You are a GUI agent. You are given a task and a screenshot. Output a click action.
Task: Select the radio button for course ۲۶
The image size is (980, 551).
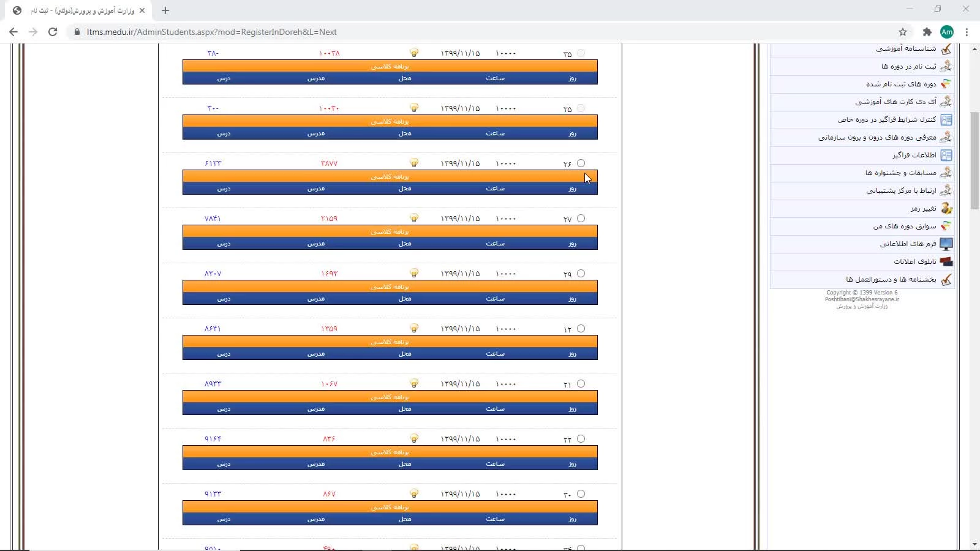(581, 163)
